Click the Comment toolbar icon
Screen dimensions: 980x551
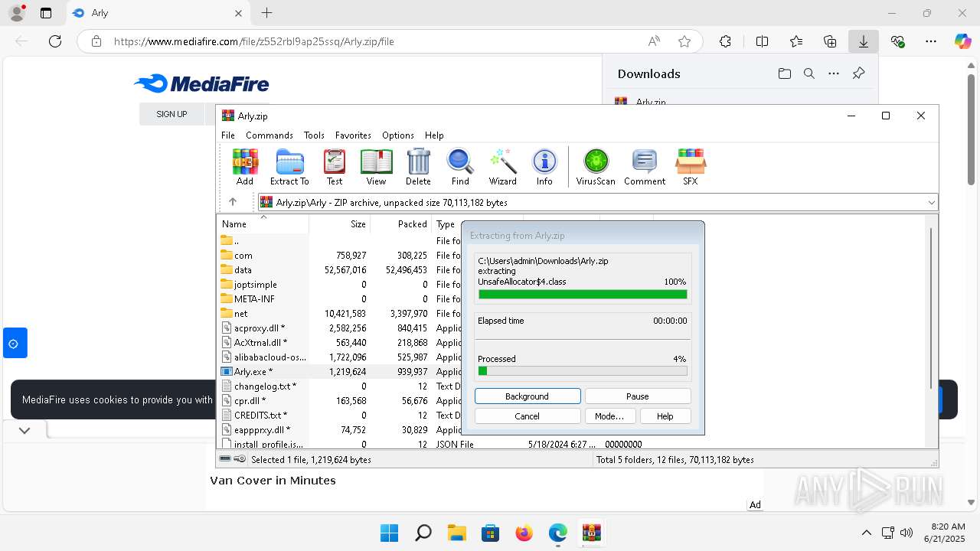click(645, 168)
